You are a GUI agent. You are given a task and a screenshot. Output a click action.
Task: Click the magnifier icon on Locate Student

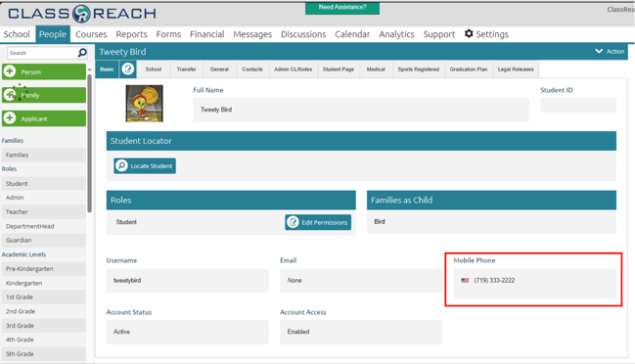[x=121, y=165]
